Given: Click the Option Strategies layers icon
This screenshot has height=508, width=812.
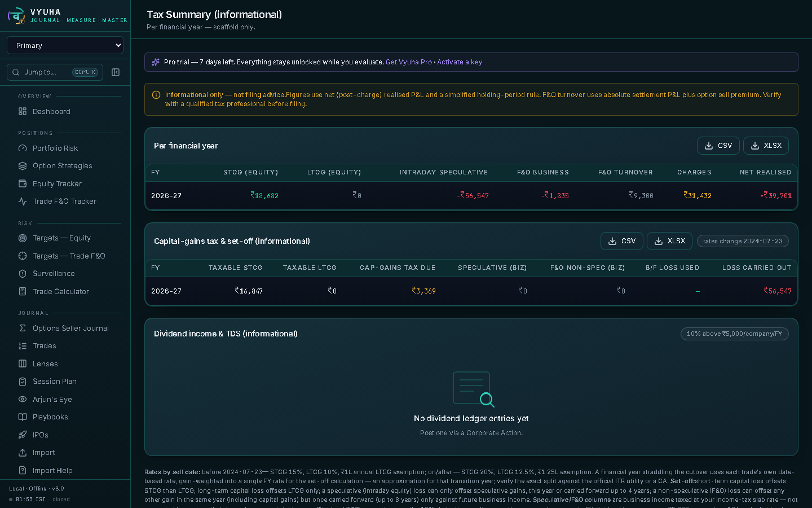Looking at the screenshot, I should (23, 166).
